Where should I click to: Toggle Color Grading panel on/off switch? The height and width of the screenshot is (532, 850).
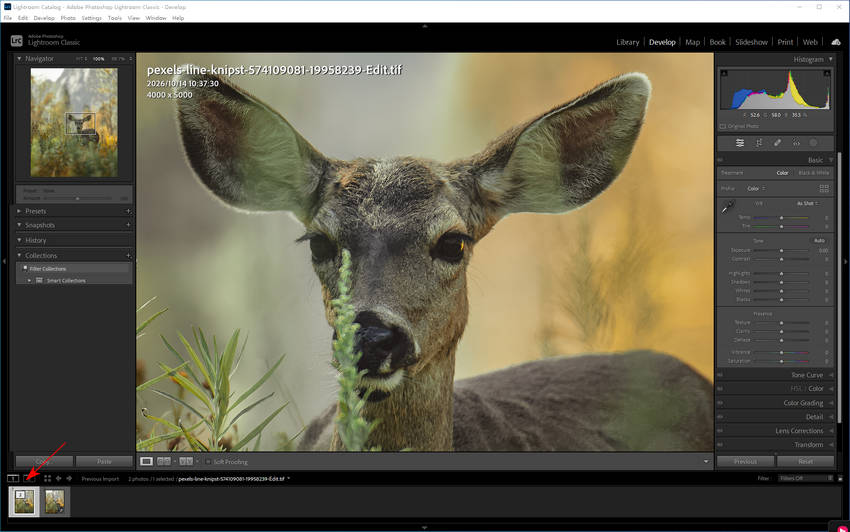pos(720,403)
